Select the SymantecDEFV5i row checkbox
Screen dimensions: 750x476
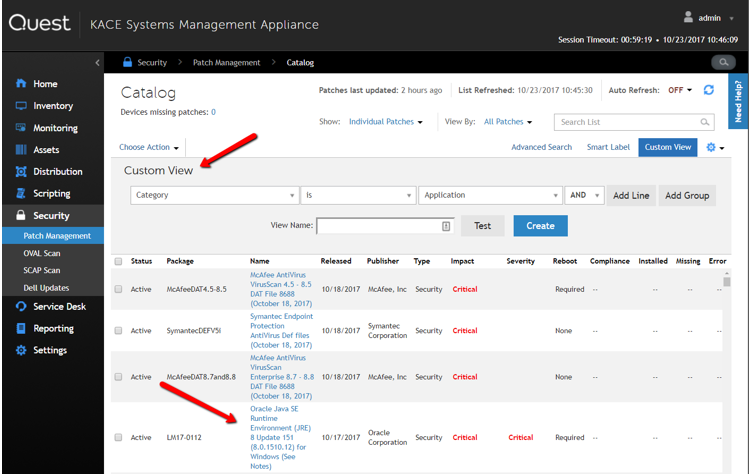tap(118, 331)
